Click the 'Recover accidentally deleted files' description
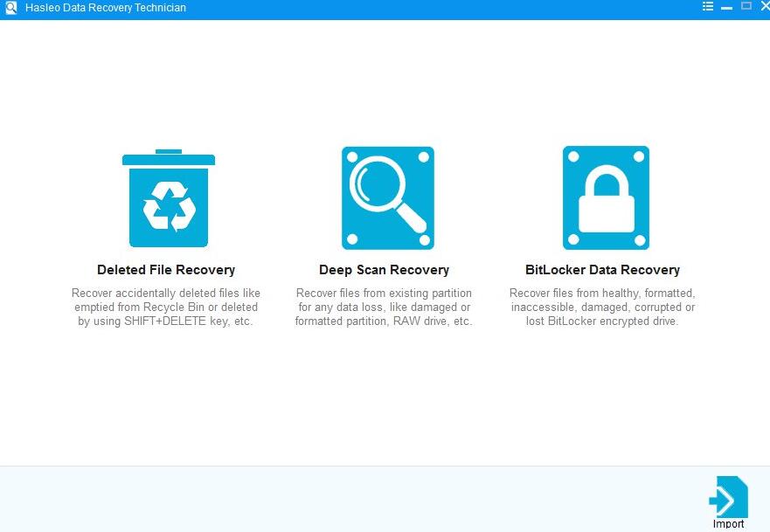The image size is (770, 532). pos(166,307)
